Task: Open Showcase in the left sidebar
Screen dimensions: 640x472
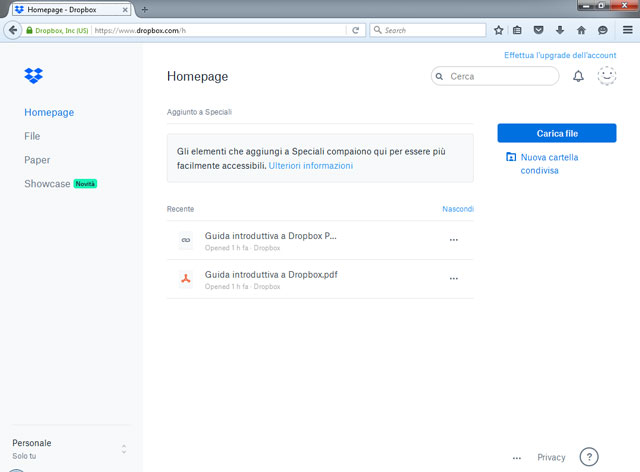Action: click(47, 184)
